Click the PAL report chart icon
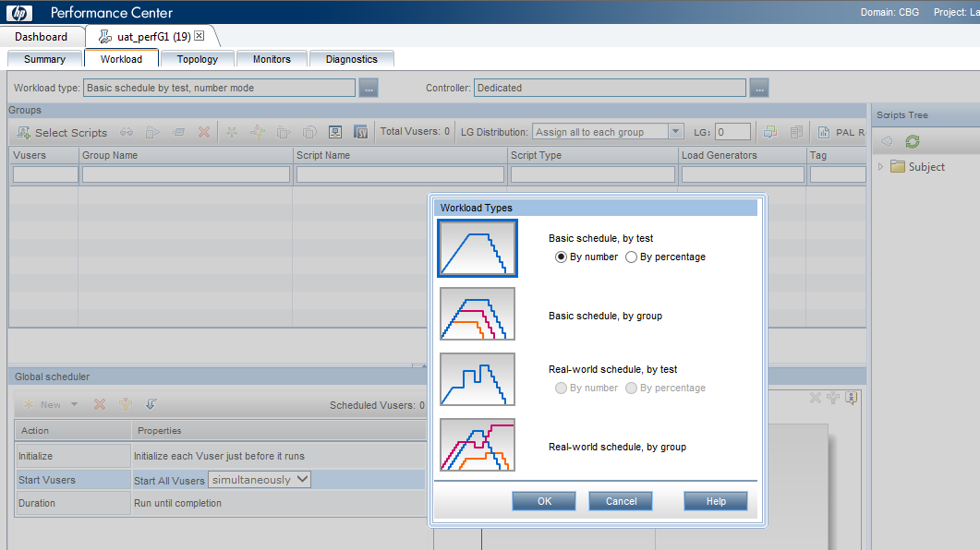980x550 pixels. [824, 132]
